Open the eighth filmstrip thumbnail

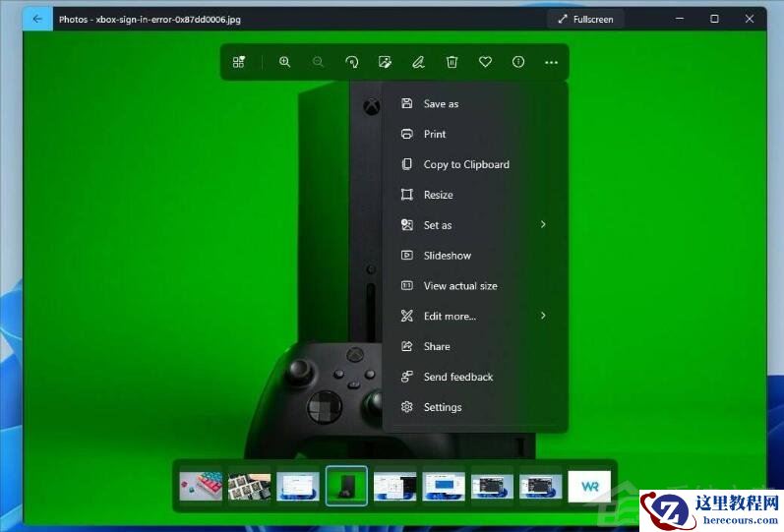(540, 486)
